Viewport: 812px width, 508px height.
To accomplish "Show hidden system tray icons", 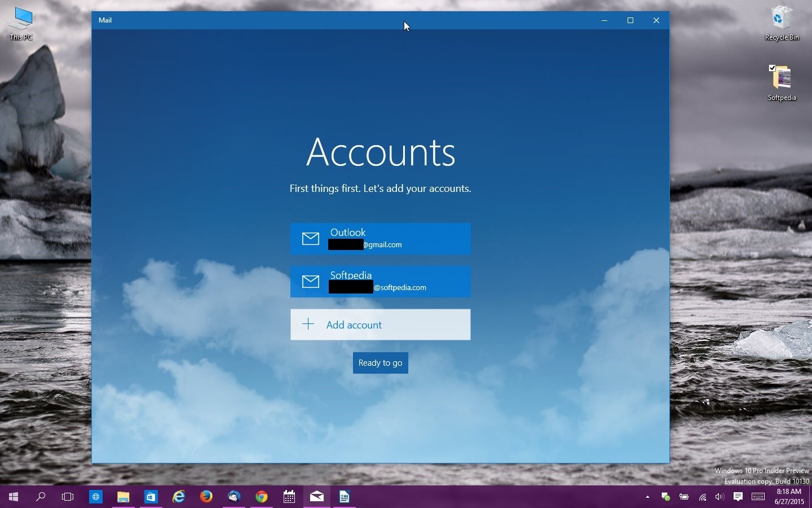I will click(647, 497).
